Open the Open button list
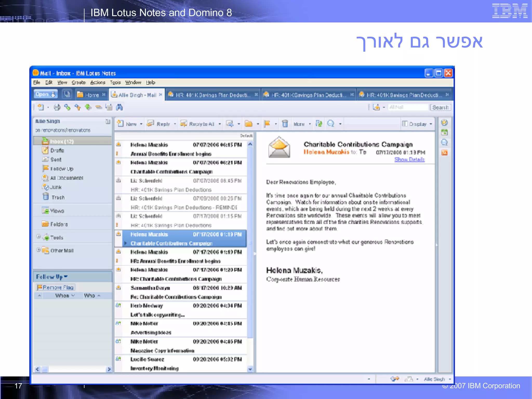 pos(45,94)
